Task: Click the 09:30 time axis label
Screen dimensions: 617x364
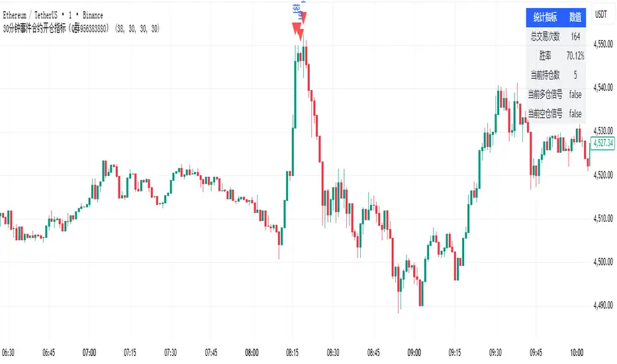Action: click(x=495, y=353)
